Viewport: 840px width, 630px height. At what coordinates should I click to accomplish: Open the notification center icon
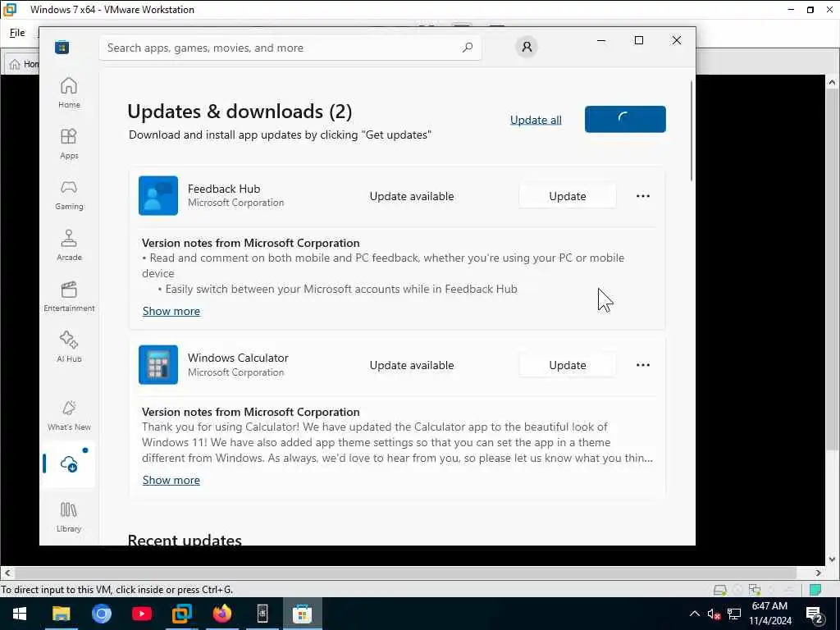coord(815,614)
